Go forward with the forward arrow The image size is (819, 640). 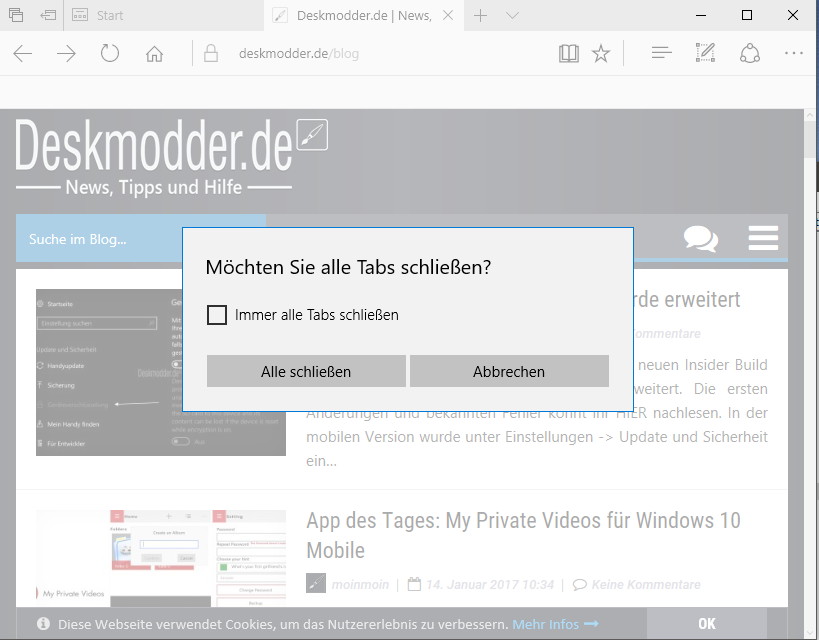(66, 53)
